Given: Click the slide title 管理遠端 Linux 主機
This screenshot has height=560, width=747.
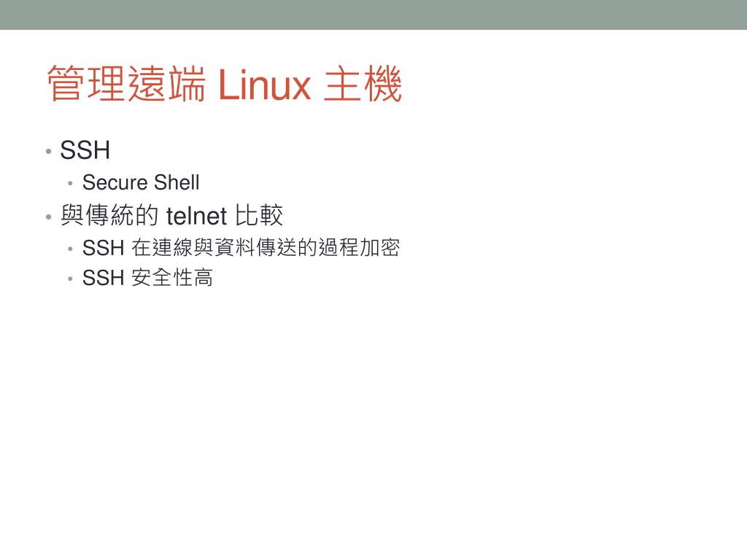Looking at the screenshot, I should point(225,84).
